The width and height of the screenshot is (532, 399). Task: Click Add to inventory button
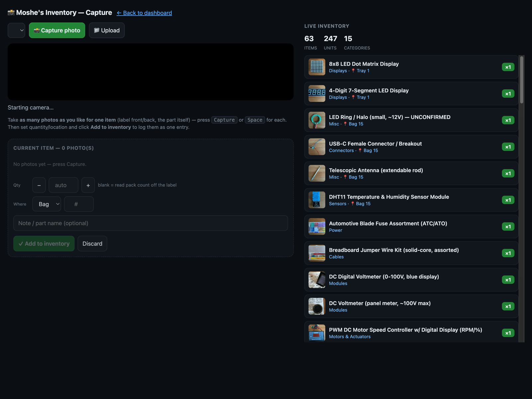click(x=44, y=244)
